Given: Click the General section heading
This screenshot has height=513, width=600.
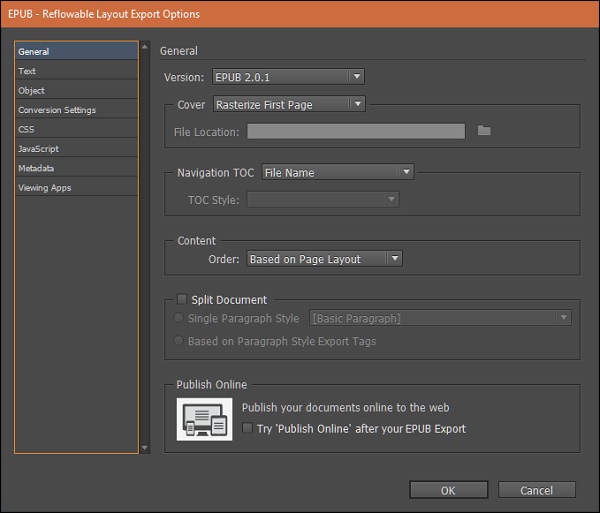Looking at the screenshot, I should [179, 51].
